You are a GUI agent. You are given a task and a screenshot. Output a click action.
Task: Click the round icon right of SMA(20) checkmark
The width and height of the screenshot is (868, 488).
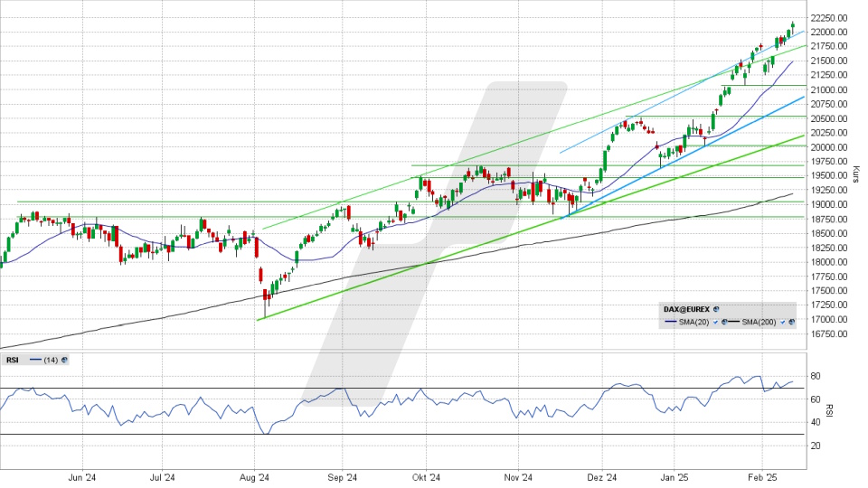pyautogui.click(x=724, y=322)
